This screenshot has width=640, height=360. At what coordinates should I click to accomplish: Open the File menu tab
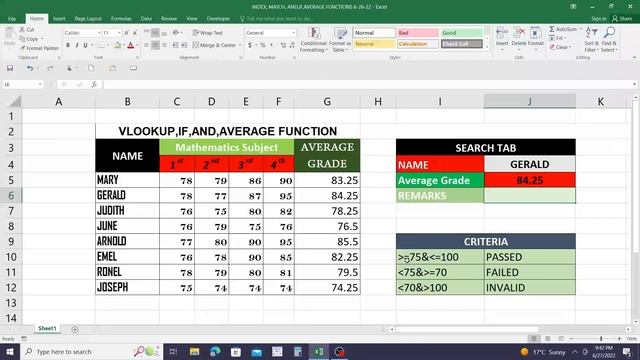click(12, 19)
